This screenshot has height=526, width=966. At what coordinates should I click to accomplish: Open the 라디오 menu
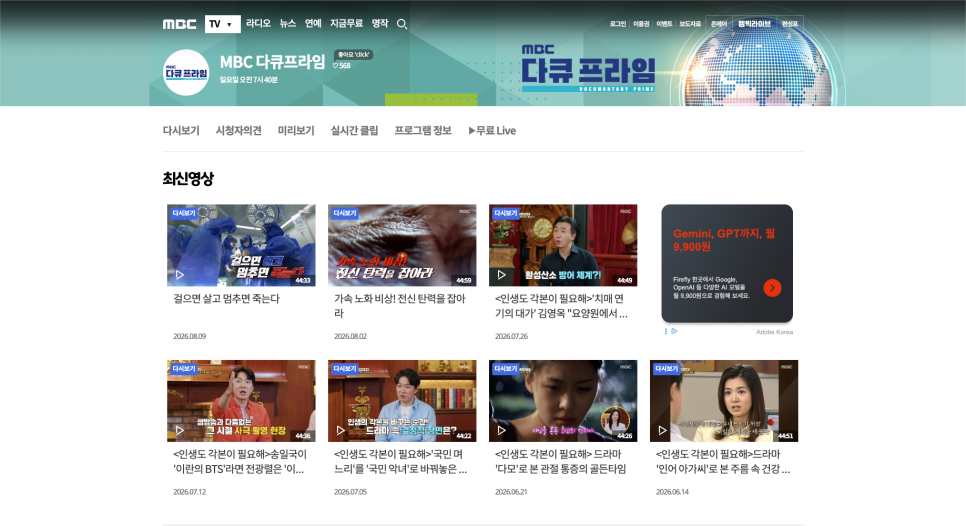coord(258,23)
